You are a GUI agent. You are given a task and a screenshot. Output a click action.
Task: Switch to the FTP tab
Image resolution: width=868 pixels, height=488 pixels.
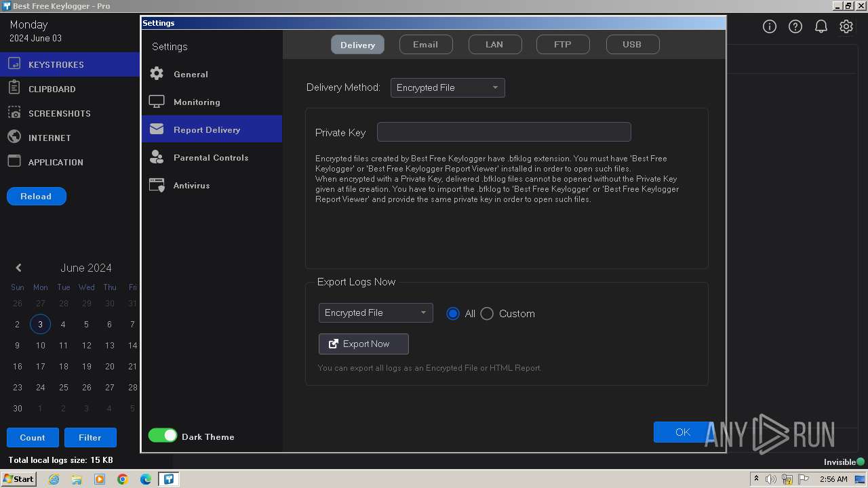pyautogui.click(x=562, y=45)
